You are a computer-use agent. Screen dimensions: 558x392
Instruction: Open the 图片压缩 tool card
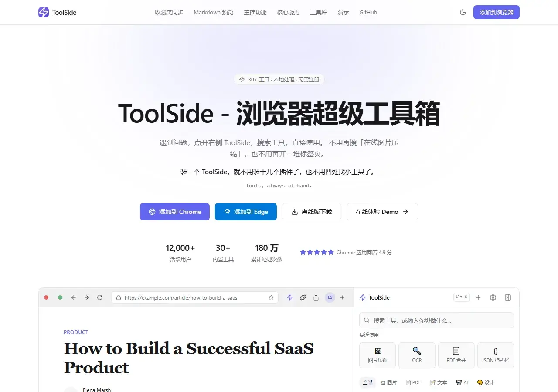pos(378,355)
